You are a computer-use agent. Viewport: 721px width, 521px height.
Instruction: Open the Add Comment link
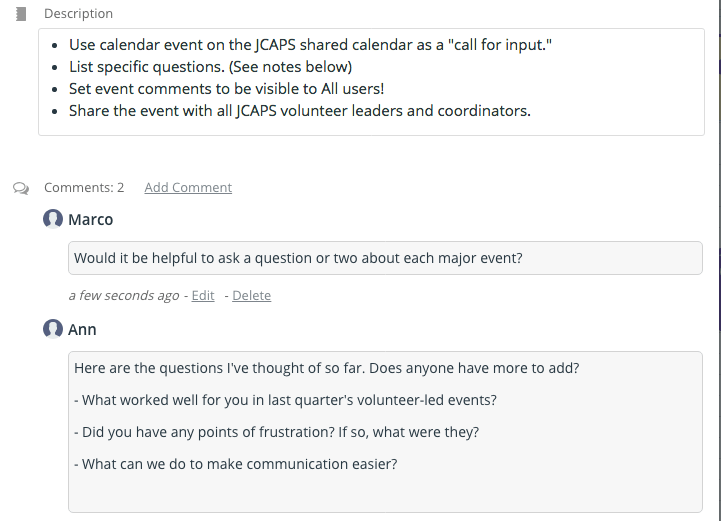click(188, 188)
